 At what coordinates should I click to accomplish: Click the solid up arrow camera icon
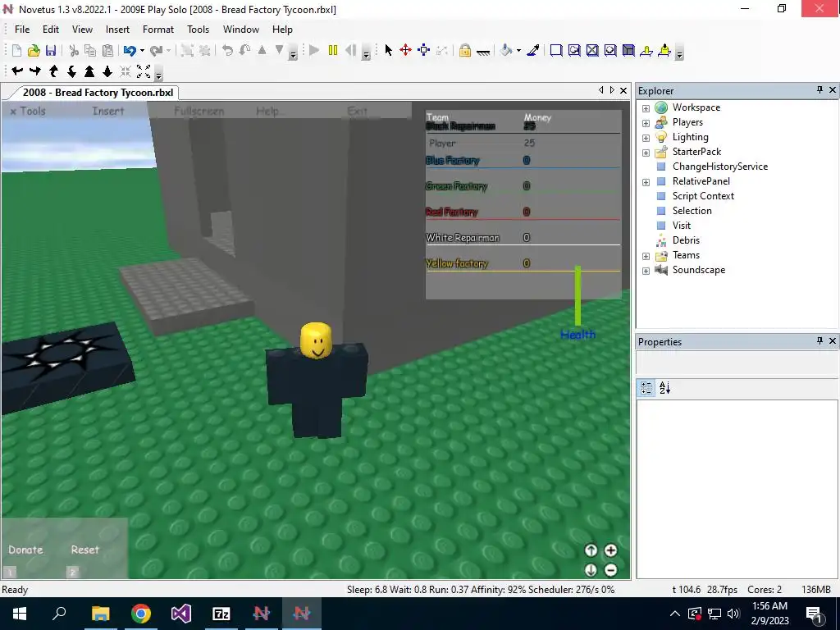tap(89, 71)
